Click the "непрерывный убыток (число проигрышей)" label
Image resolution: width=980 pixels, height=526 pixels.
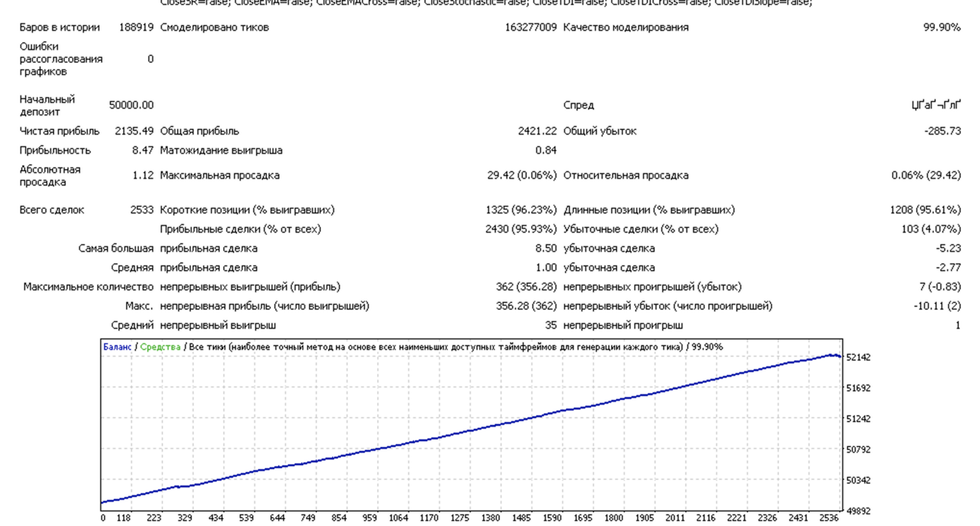pyautogui.click(x=668, y=306)
